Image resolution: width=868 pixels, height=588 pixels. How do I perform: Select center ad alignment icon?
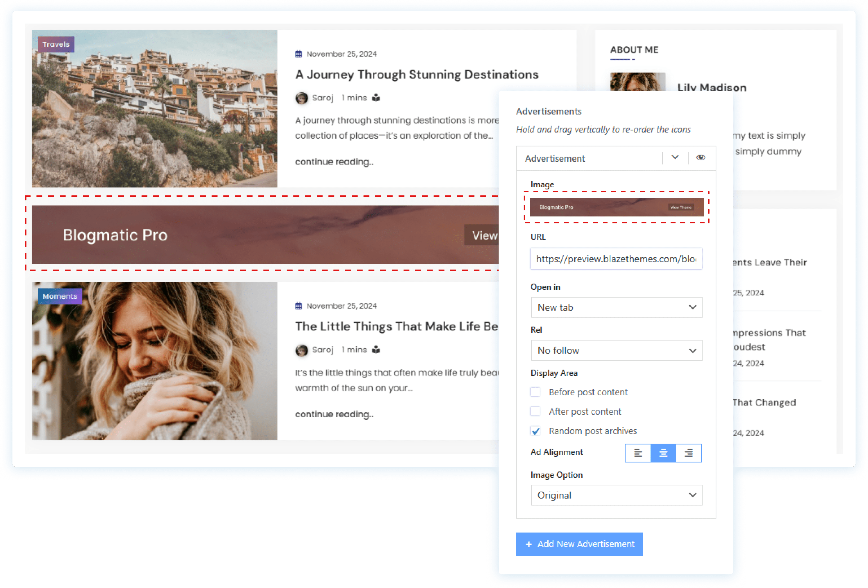(x=663, y=453)
